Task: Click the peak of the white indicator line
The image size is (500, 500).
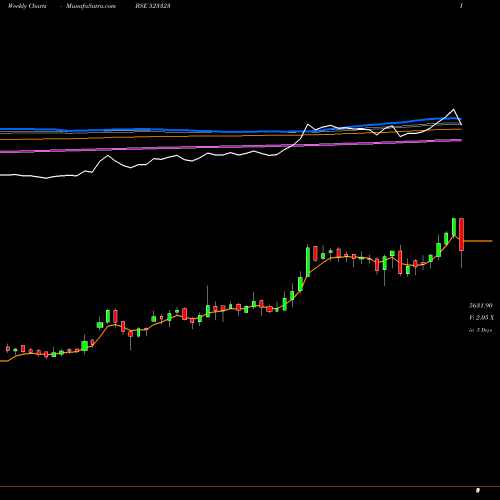Action: pyautogui.click(x=453, y=109)
